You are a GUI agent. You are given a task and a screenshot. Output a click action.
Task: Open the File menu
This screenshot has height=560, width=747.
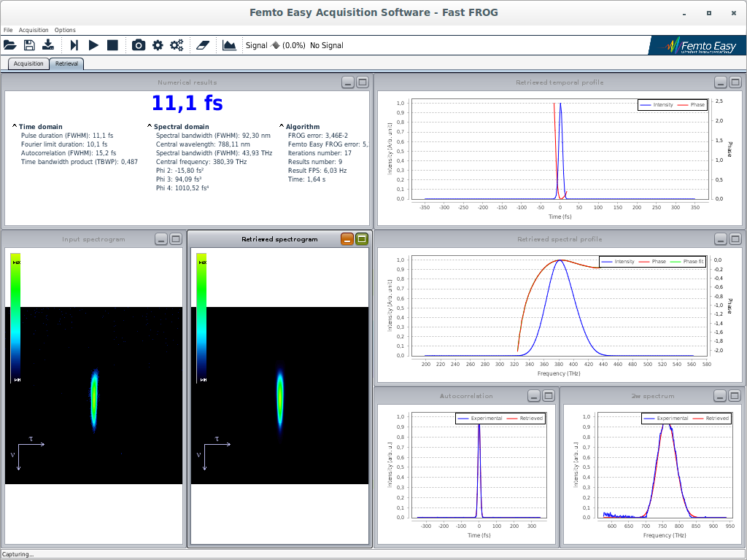point(8,30)
